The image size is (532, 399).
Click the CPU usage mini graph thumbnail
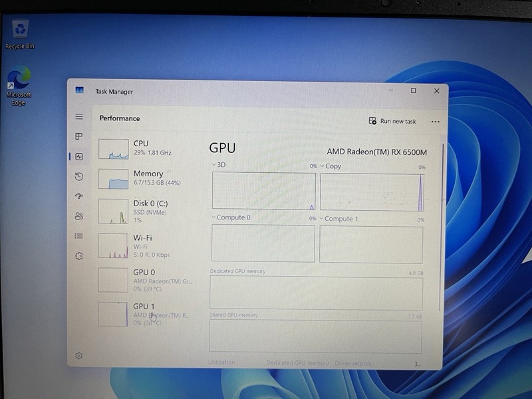coord(114,149)
